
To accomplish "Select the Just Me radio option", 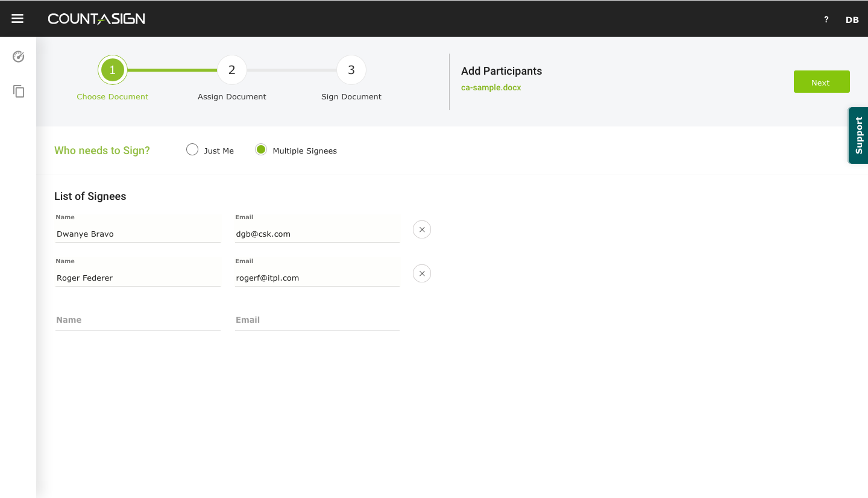I will (x=192, y=150).
